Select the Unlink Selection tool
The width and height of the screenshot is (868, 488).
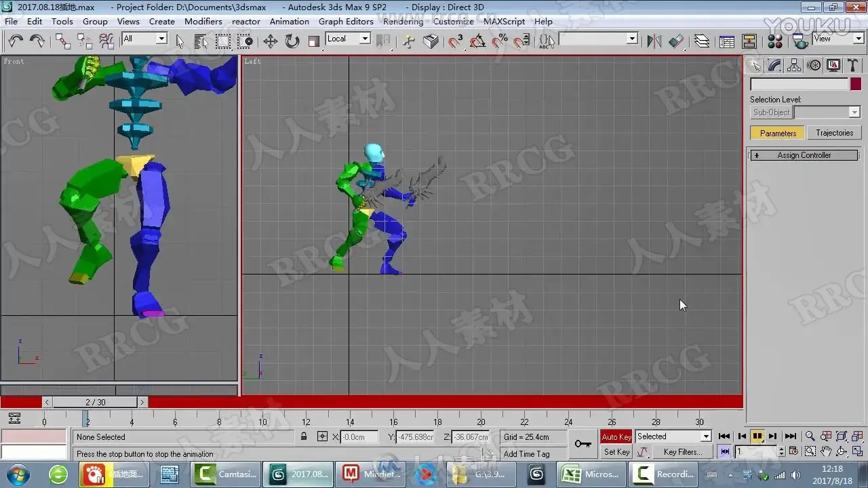coord(85,41)
